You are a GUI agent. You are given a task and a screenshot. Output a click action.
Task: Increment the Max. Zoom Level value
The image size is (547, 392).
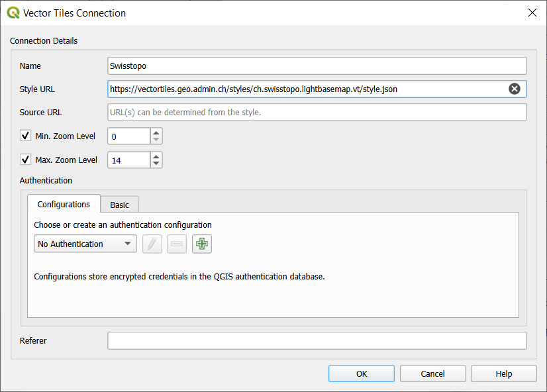pyautogui.click(x=156, y=156)
